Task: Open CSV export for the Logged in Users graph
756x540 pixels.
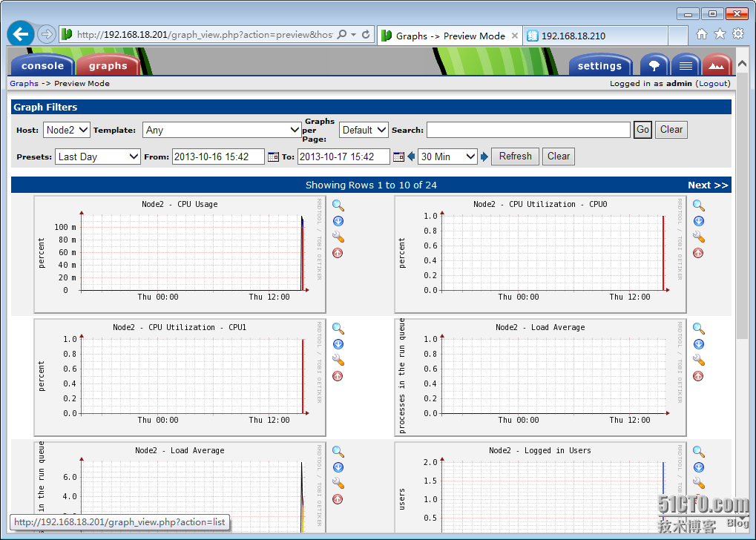Action: click(699, 467)
